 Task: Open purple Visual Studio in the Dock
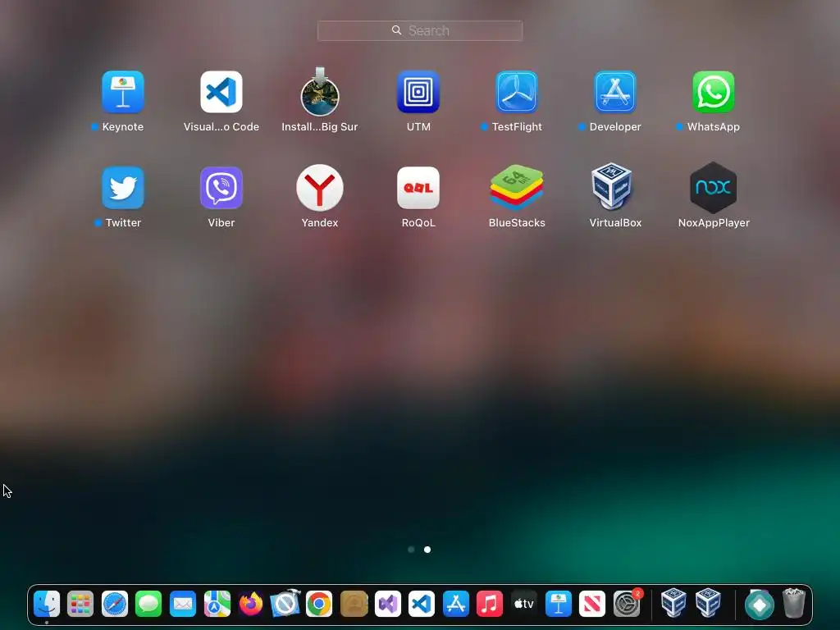(388, 605)
